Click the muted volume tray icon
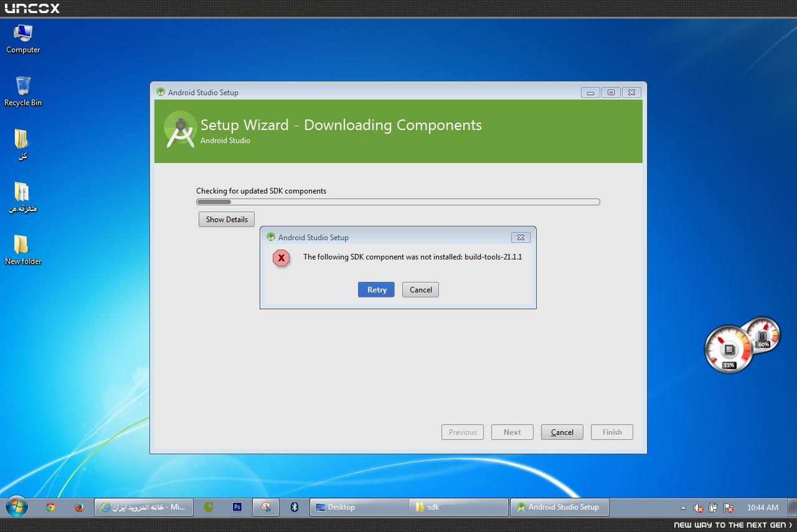Screen dimensions: 797x532 tap(699, 508)
